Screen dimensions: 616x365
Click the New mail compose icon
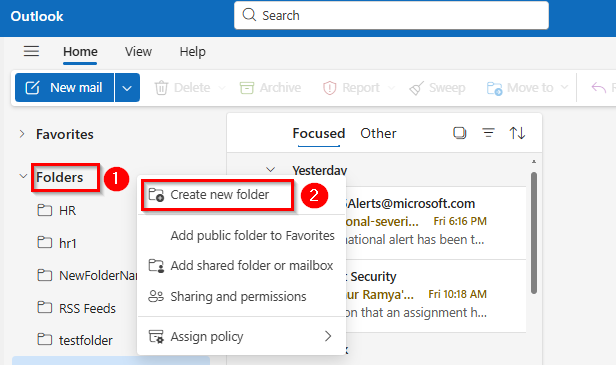pos(32,88)
